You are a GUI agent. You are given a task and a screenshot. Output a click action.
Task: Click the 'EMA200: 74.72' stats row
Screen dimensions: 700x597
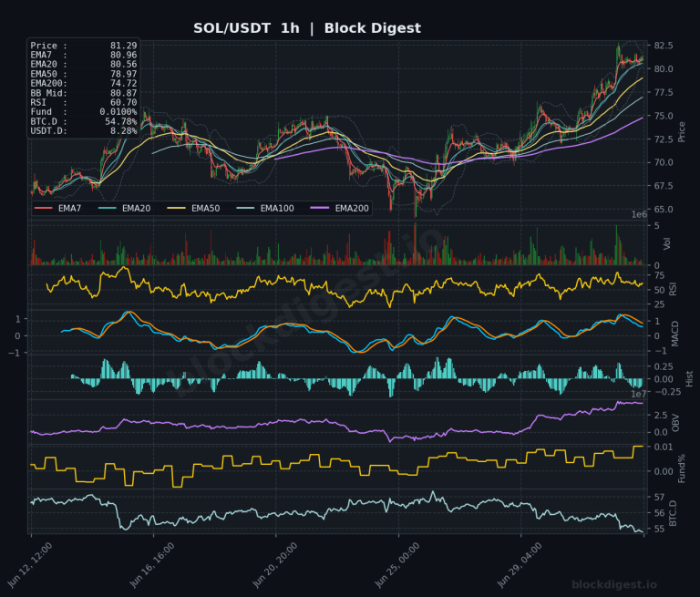[x=84, y=84]
